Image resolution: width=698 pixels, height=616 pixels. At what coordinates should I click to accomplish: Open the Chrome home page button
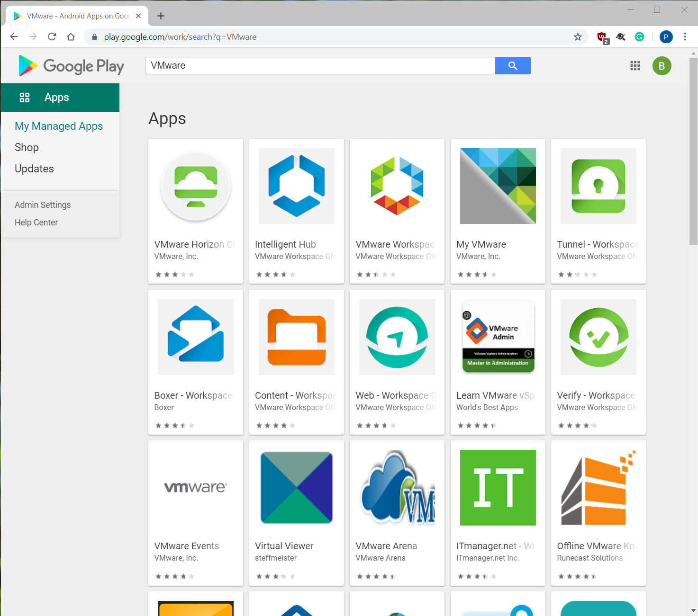point(71,37)
